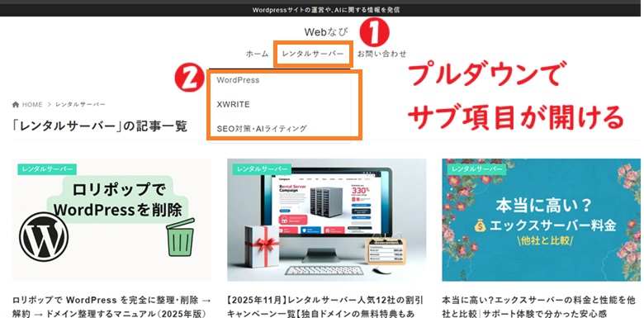Viewport: 644px width, 318px height.
Task: Click the エックスサーバー料金 thumbnail
Action: (541, 220)
